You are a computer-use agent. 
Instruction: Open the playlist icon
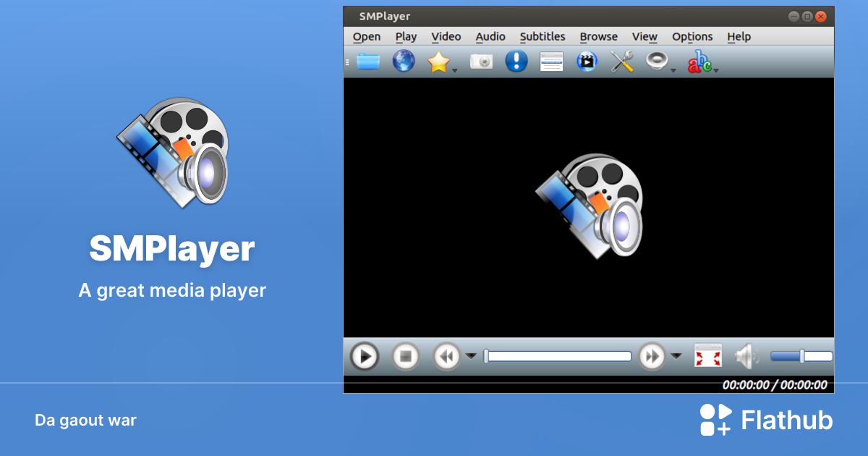pos(551,62)
